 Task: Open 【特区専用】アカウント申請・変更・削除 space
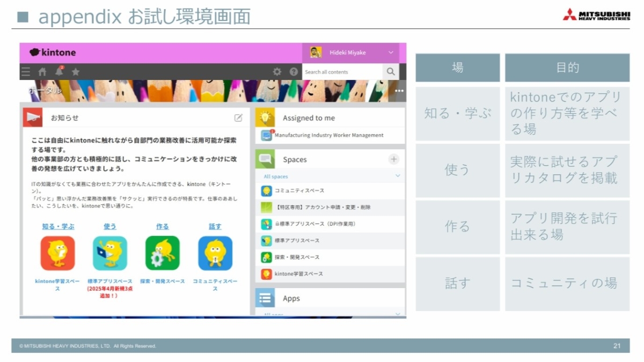point(323,207)
